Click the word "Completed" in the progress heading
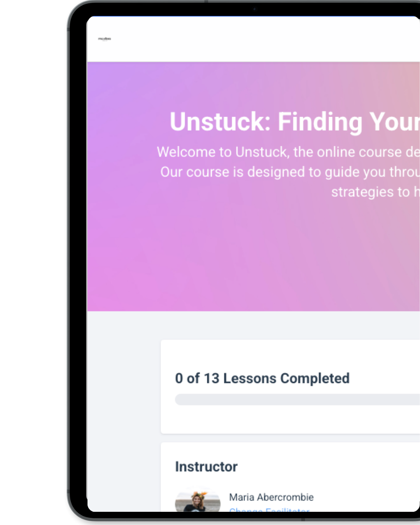This screenshot has width=420, height=525. click(315, 378)
